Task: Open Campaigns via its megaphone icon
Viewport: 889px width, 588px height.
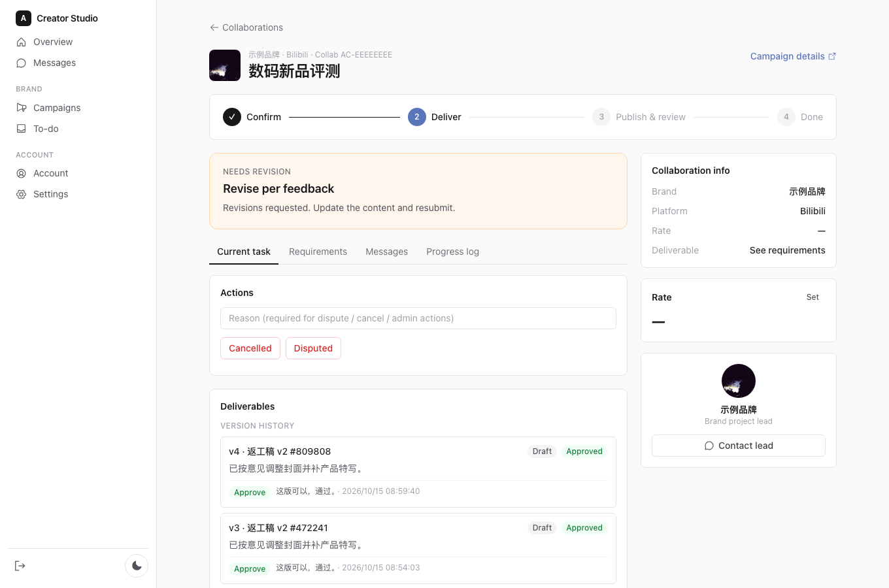Action: pyautogui.click(x=21, y=108)
